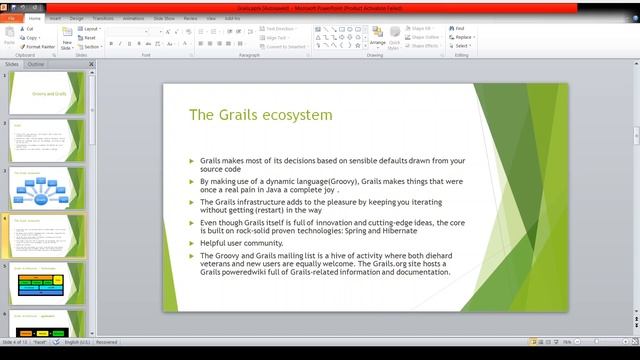Select the Oval shape
The width and height of the screenshot is (640, 360).
[350, 29]
